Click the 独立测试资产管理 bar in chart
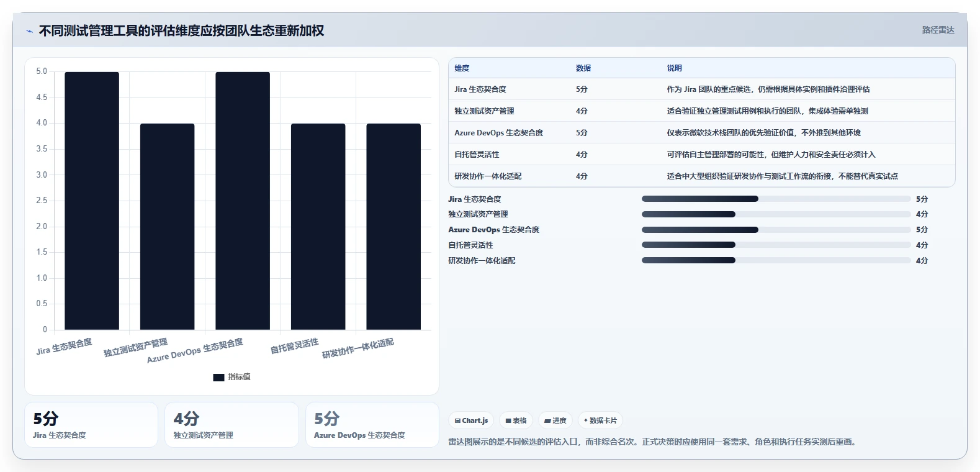 pyautogui.click(x=167, y=227)
